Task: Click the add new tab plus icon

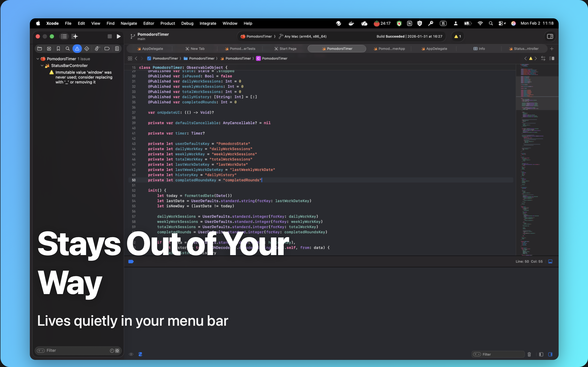Action: coord(552,49)
